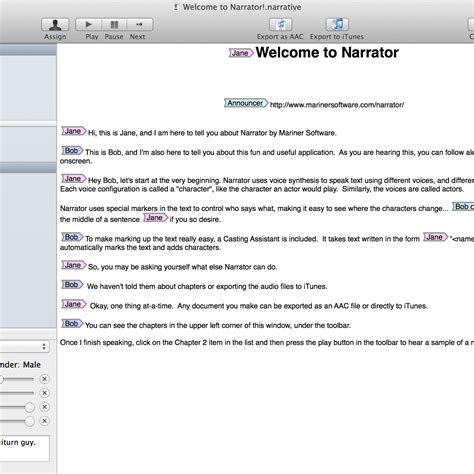Click the window title "Welcome to Narrator!.narrative"
Viewport: 474px width, 474px height.
(x=242, y=7)
